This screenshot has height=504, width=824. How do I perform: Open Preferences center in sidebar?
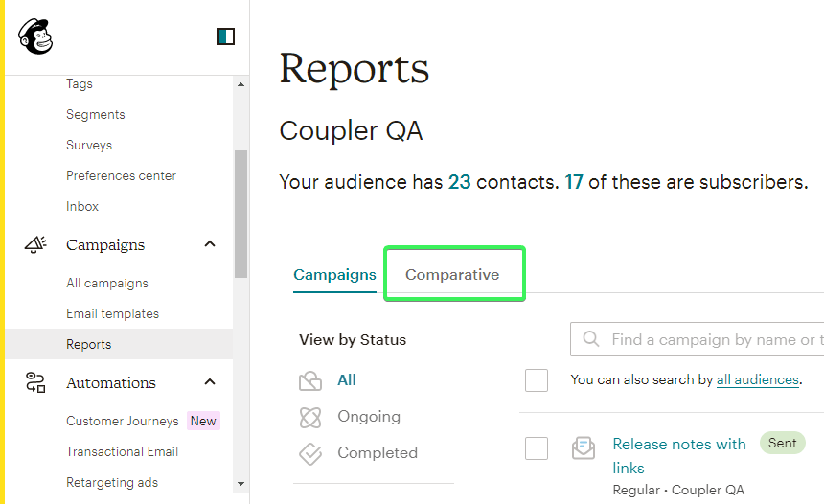pos(122,175)
